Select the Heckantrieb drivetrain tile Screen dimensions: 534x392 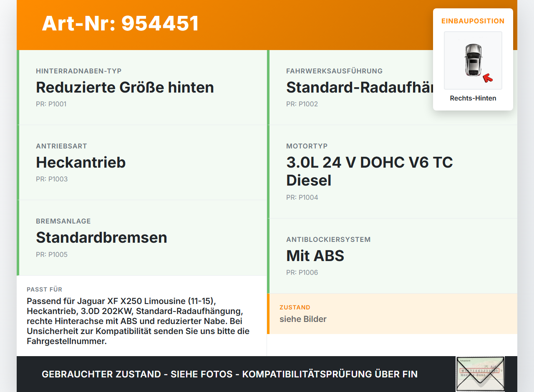(81, 162)
